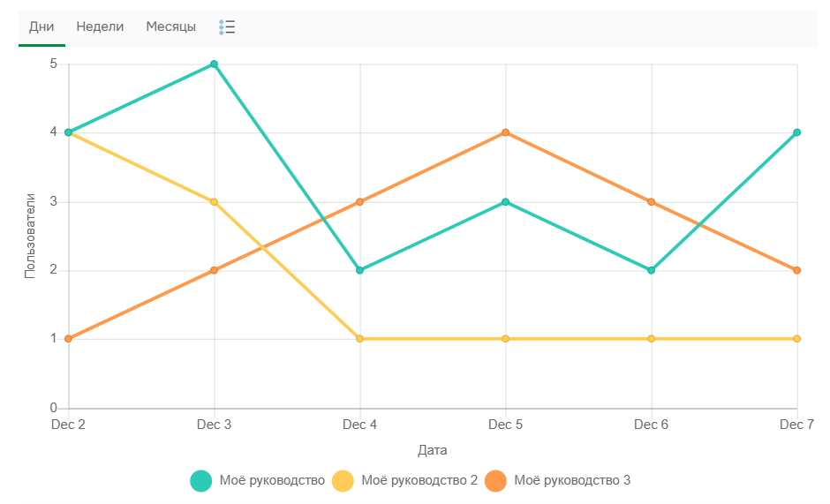Toggle the orange Моё руководство 3 legend swatch
The image size is (830, 504).
coord(495,481)
